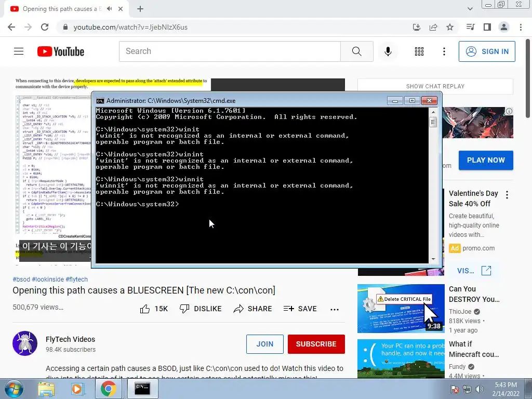Click the Action Center flag tray icon
The image size is (532, 399).
tap(455, 389)
